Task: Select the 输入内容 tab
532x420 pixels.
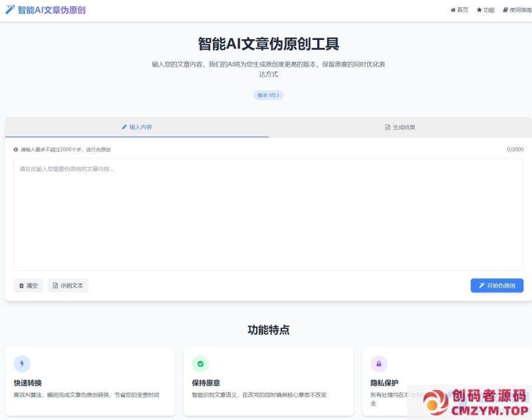Action: (136, 127)
